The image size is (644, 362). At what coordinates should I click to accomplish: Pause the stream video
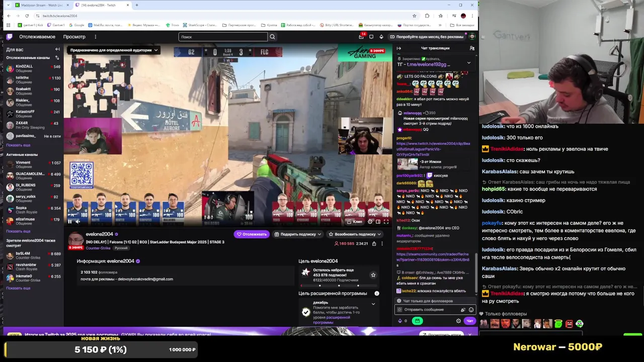pos(69,221)
